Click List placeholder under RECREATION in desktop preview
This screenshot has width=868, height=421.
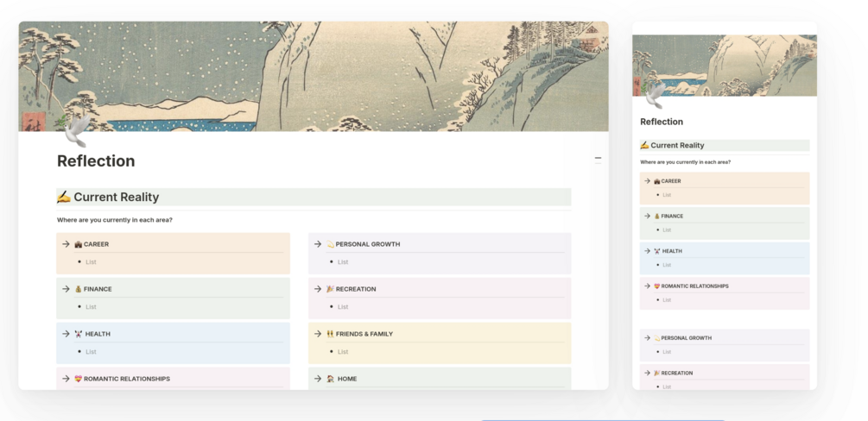343,307
